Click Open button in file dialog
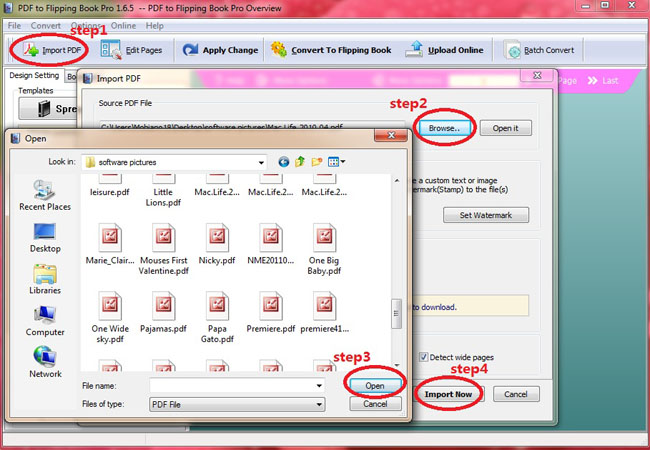The height and width of the screenshot is (450, 650). [x=375, y=385]
